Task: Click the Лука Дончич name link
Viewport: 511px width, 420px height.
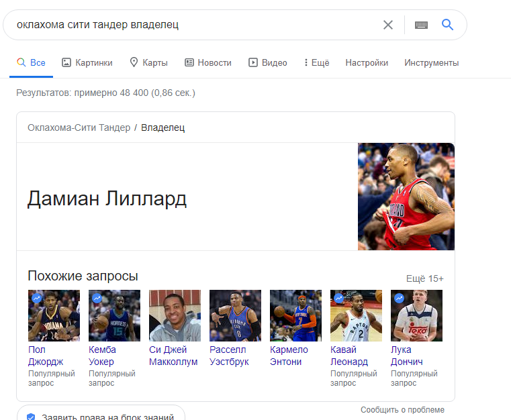Action: [x=407, y=356]
